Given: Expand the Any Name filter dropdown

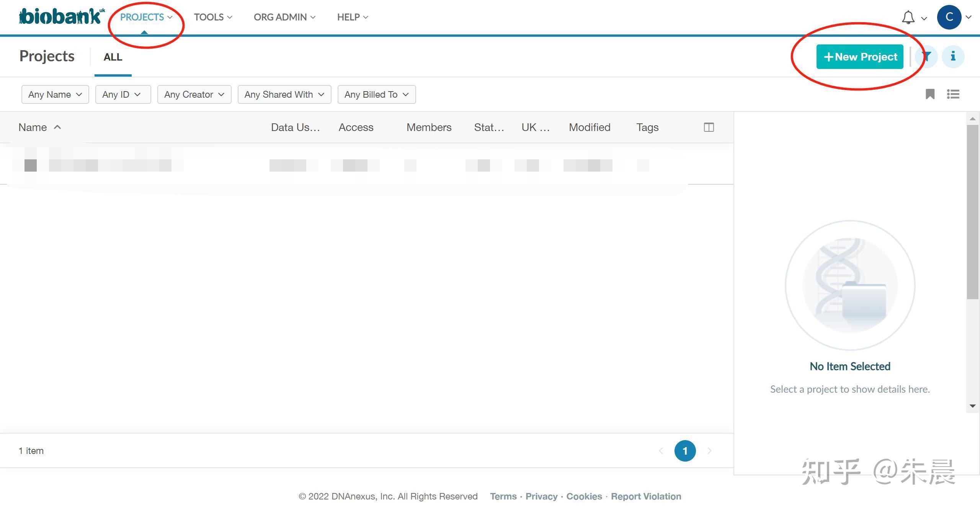Looking at the screenshot, I should pos(55,95).
